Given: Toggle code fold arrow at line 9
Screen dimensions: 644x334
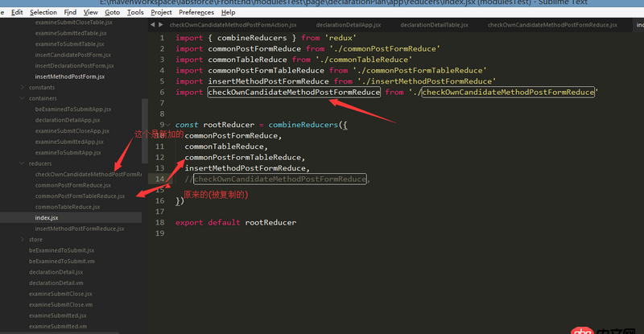Looking at the screenshot, I should click(168, 125).
